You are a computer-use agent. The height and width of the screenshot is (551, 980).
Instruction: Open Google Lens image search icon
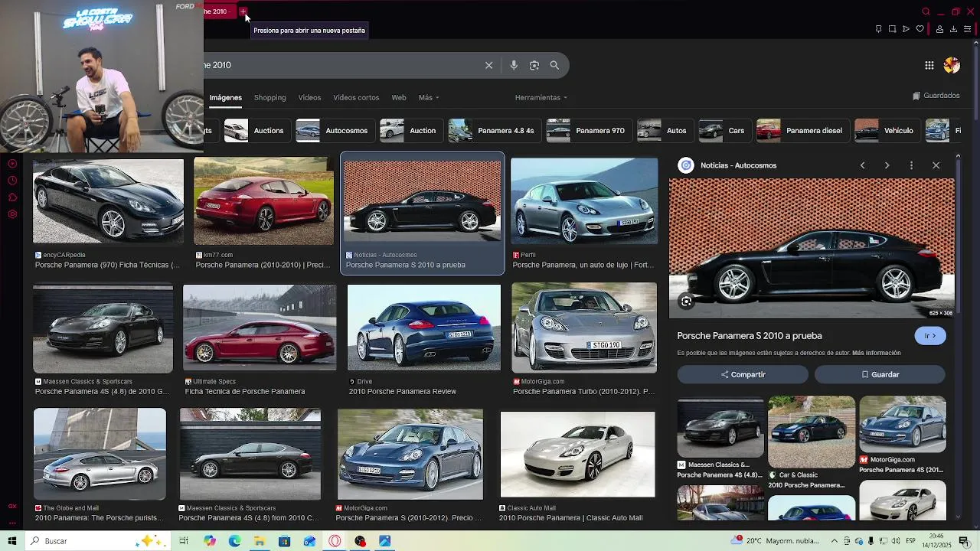pos(534,65)
